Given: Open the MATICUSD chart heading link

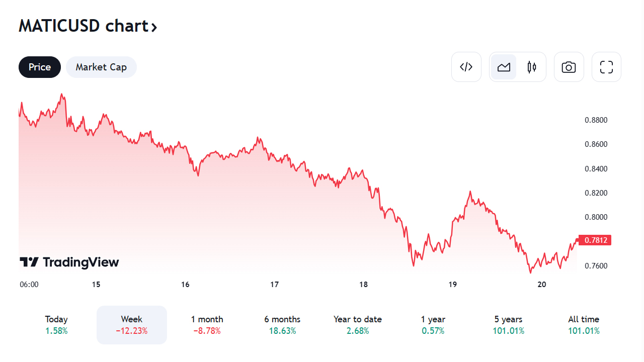Looking at the screenshot, I should point(83,26).
